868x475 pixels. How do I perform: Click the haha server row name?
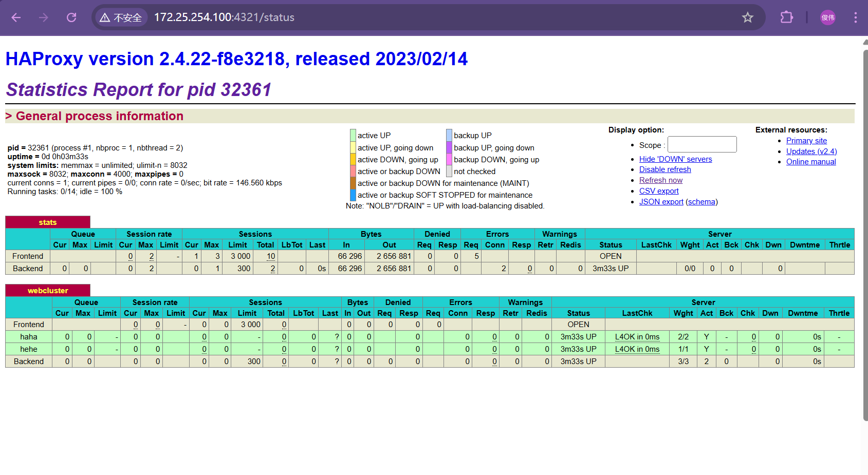click(29, 337)
